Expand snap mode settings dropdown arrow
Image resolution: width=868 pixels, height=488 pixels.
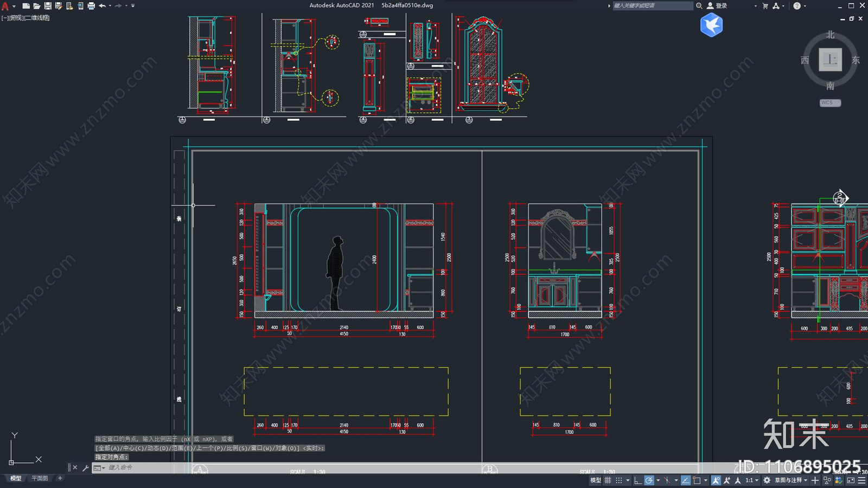click(x=628, y=480)
